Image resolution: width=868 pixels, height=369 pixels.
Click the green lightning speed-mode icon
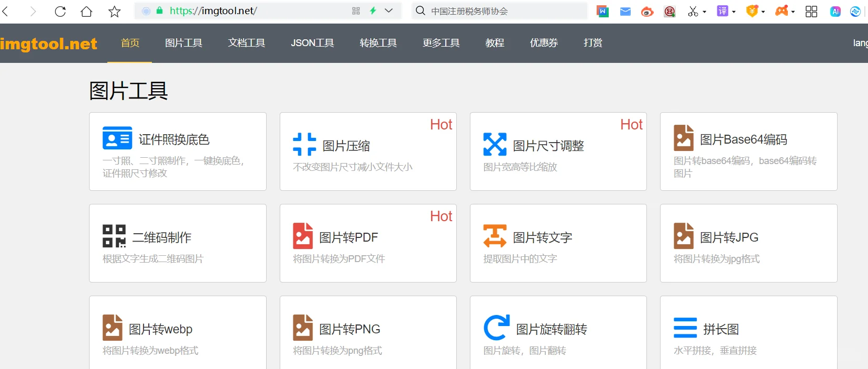point(373,10)
